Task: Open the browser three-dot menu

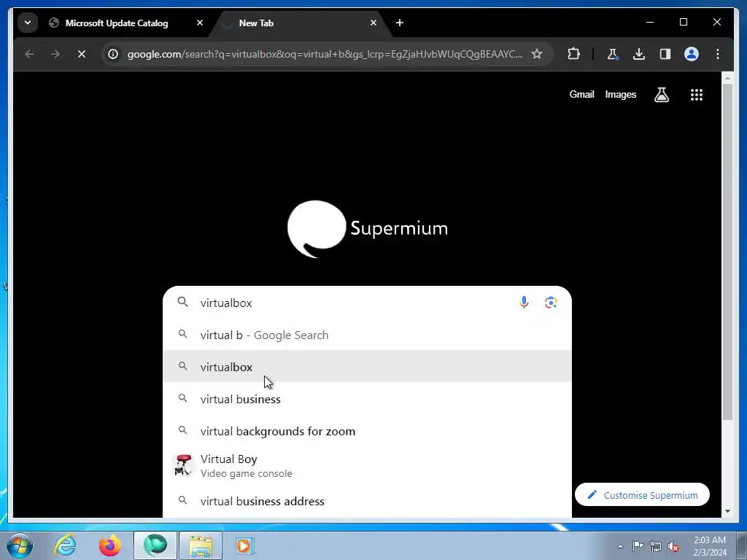Action: click(x=718, y=54)
